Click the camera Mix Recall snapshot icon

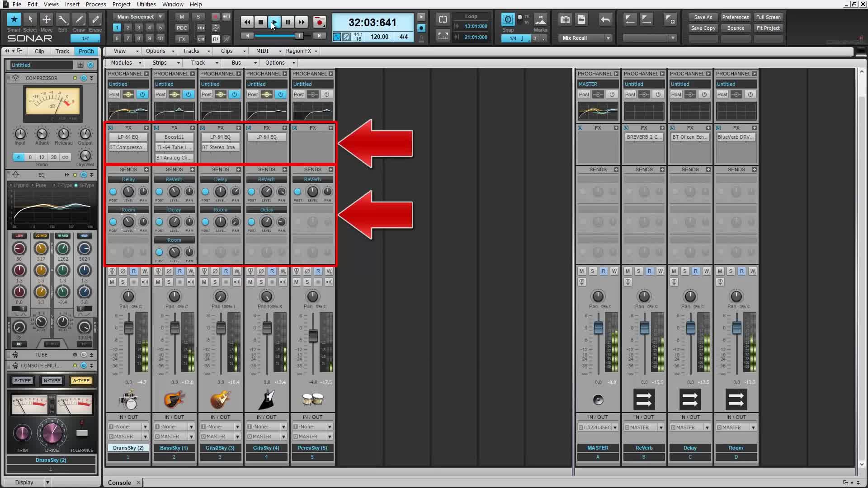(565, 19)
